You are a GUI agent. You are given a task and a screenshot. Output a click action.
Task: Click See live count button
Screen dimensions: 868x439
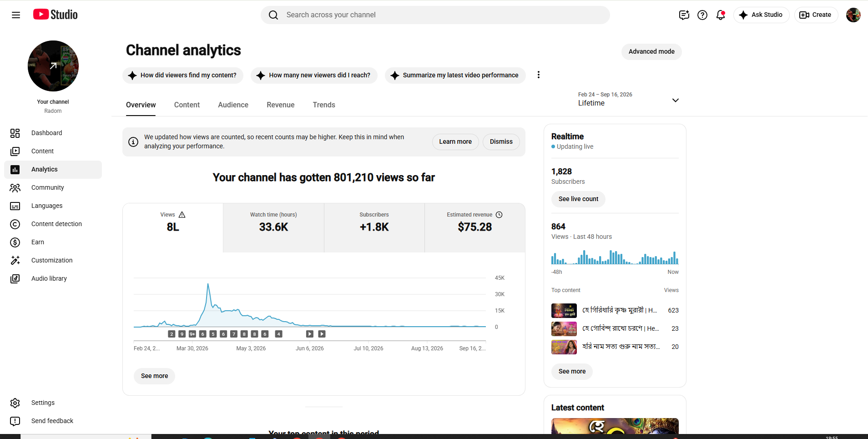click(x=578, y=199)
